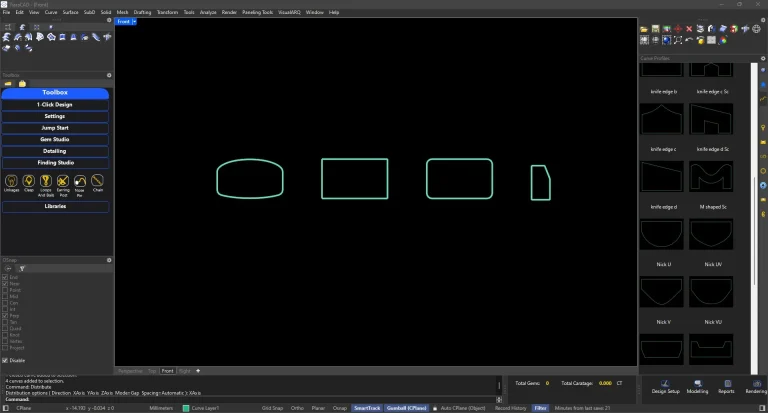Viewport: 768px width, 413px height.
Task: Open the Design Setup panel
Action: tap(665, 384)
